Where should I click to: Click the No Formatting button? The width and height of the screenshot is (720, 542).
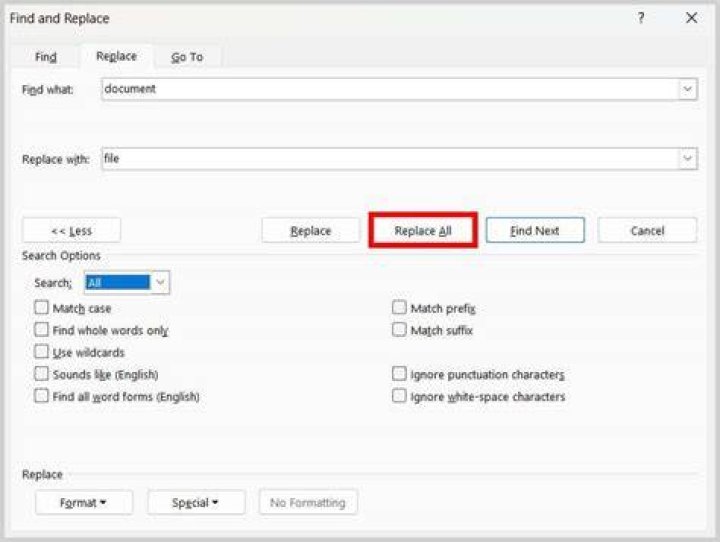[308, 502]
